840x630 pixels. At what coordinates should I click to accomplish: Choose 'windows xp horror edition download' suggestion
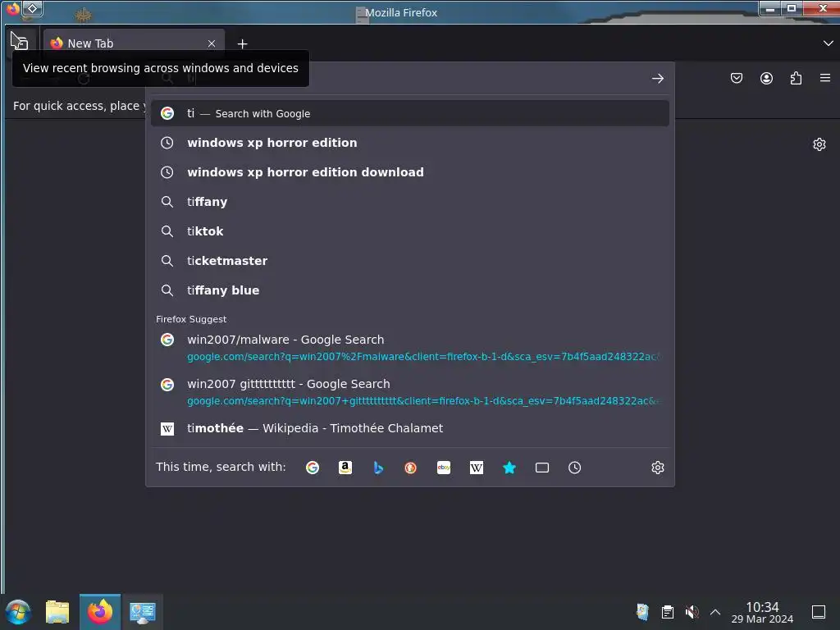(x=410, y=172)
